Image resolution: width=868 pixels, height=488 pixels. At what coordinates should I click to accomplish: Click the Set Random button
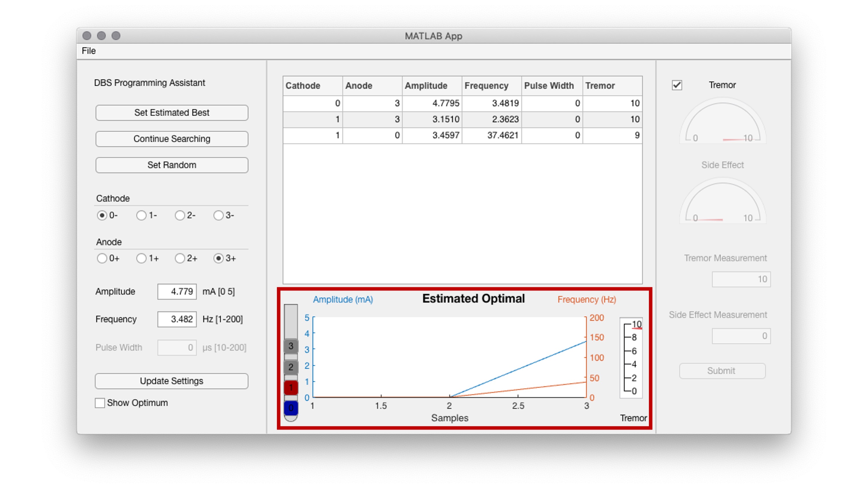tap(172, 165)
